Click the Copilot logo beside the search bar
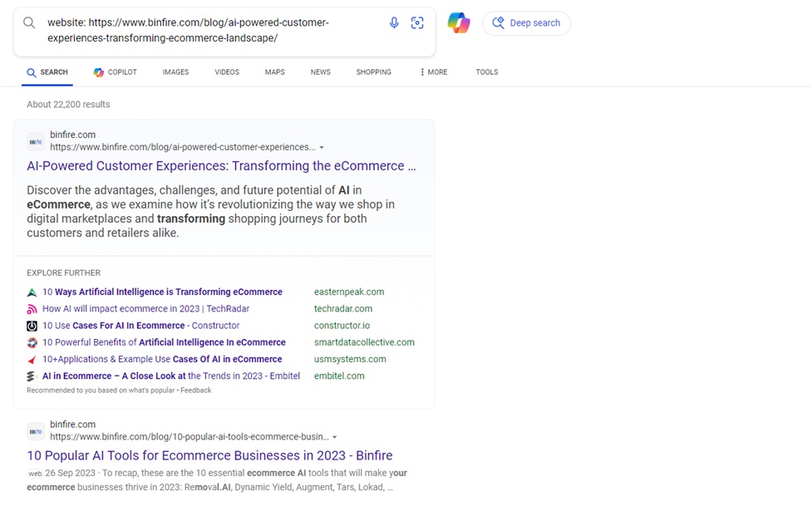 click(459, 22)
